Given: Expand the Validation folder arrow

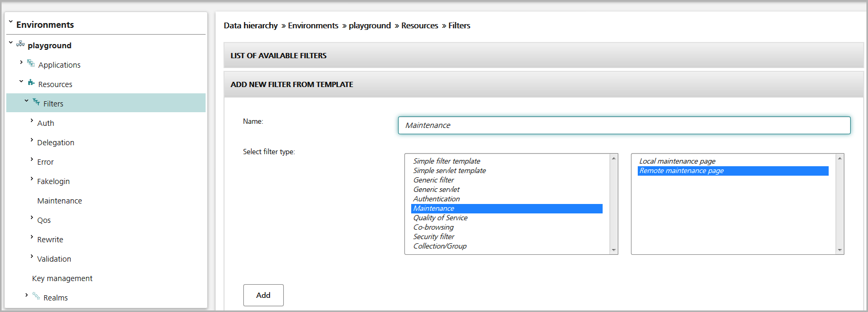Looking at the screenshot, I should (x=31, y=256).
